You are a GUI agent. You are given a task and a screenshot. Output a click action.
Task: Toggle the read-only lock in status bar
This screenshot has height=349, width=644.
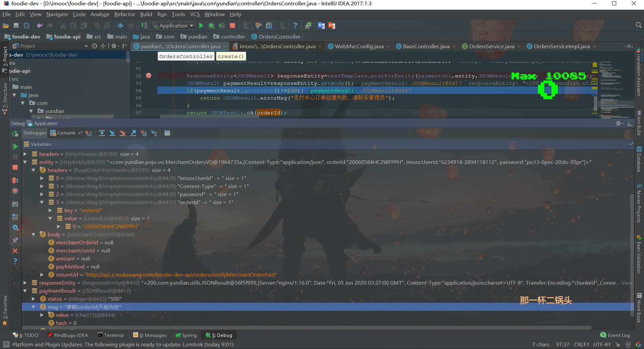(x=618, y=344)
